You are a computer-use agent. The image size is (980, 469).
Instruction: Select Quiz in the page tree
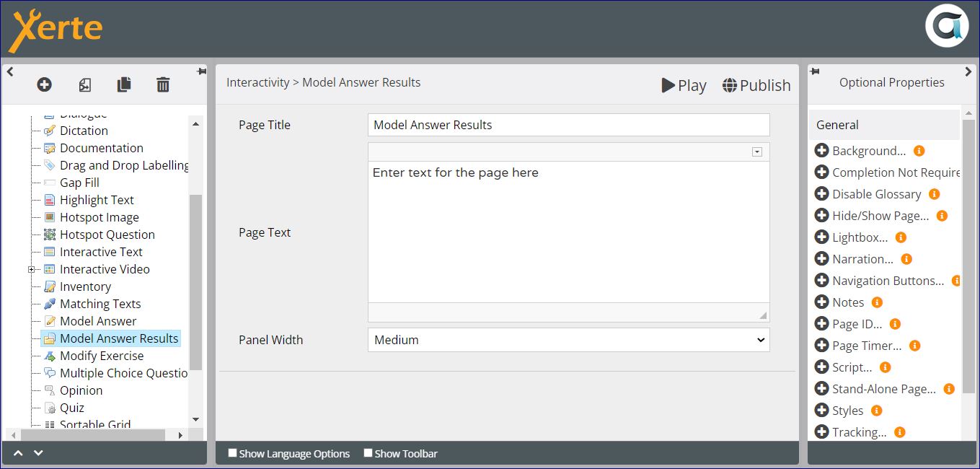(72, 408)
